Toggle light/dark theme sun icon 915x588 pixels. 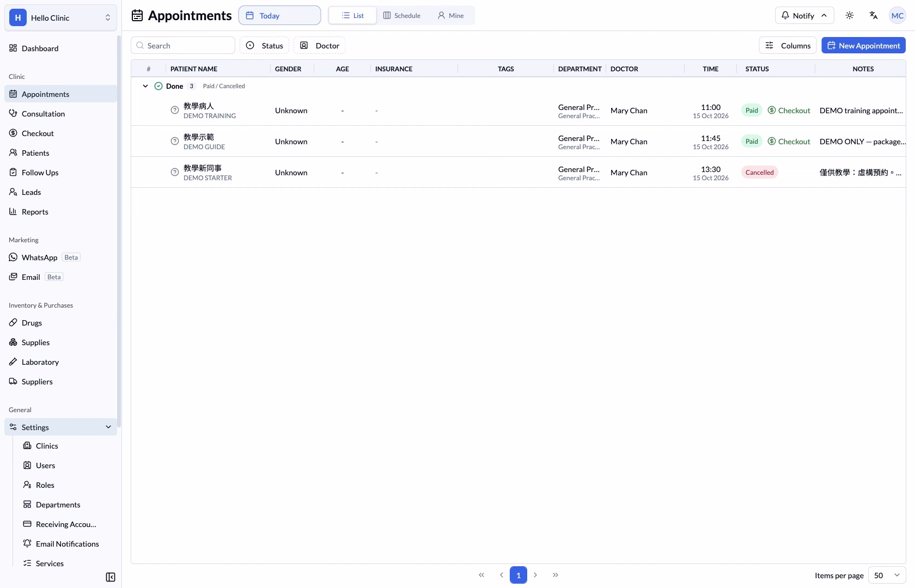[x=850, y=15]
